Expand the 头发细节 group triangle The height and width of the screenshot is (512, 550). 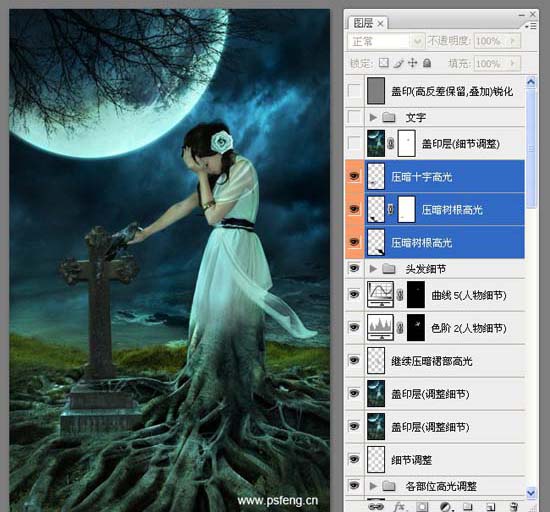point(373,269)
